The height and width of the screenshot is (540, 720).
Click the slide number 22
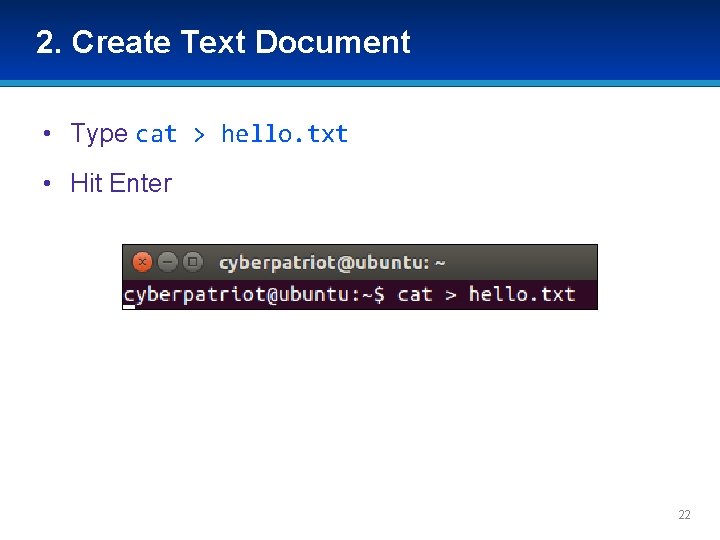(684, 515)
